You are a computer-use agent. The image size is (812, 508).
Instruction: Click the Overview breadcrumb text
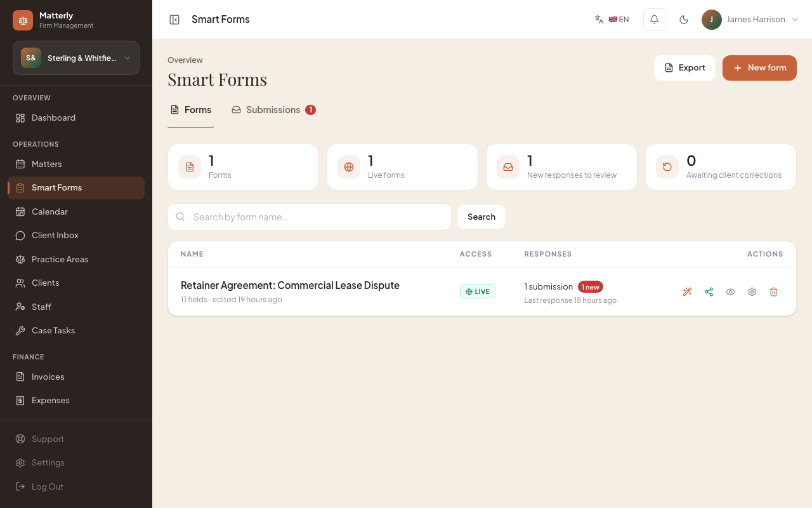pyautogui.click(x=185, y=60)
